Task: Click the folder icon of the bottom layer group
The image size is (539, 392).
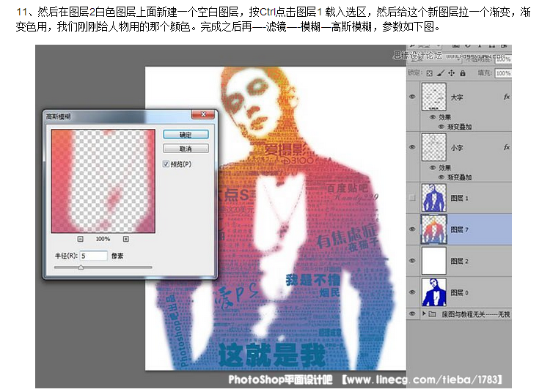Action: click(433, 314)
